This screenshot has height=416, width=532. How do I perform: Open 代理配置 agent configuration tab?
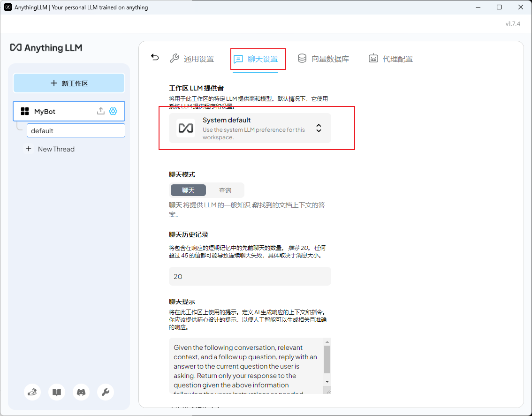tap(390, 59)
